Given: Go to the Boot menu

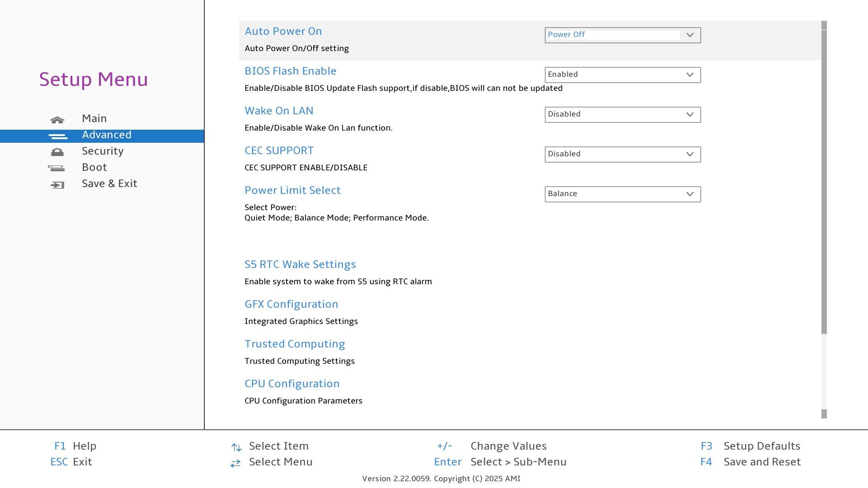Looking at the screenshot, I should pos(94,167).
